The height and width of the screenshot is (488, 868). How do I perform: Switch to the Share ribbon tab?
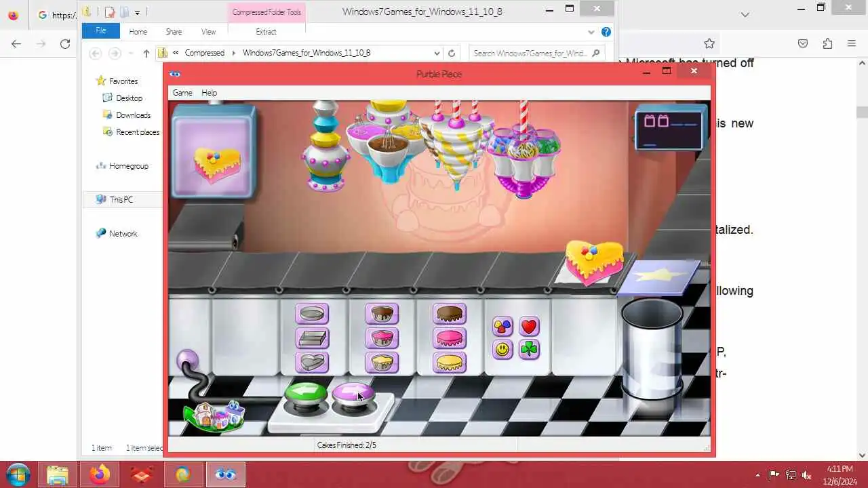174,32
